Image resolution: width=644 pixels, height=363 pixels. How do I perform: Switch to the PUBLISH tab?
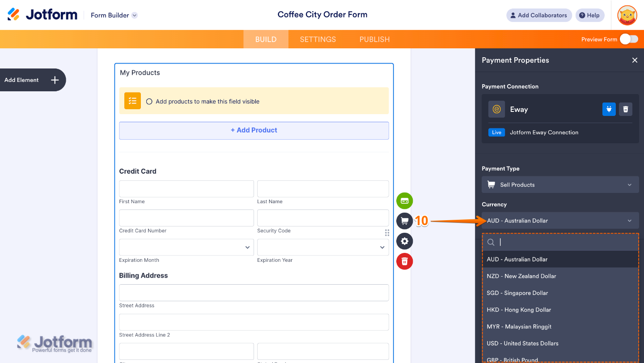[x=375, y=39]
